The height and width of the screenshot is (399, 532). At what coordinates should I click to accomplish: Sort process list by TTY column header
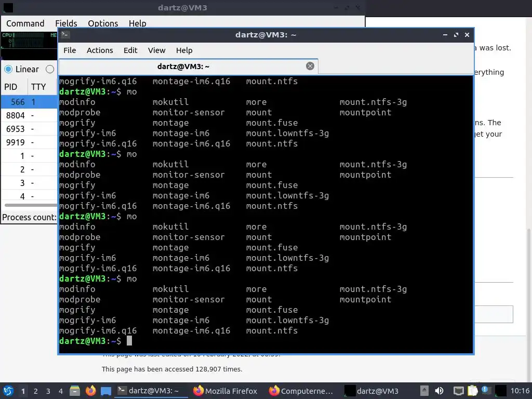coord(43,87)
